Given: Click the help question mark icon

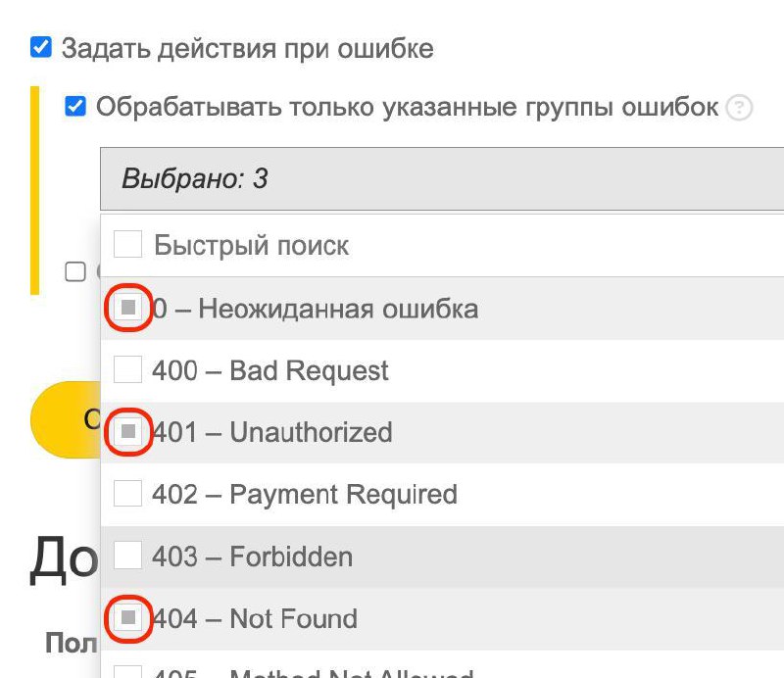Looking at the screenshot, I should 739,107.
